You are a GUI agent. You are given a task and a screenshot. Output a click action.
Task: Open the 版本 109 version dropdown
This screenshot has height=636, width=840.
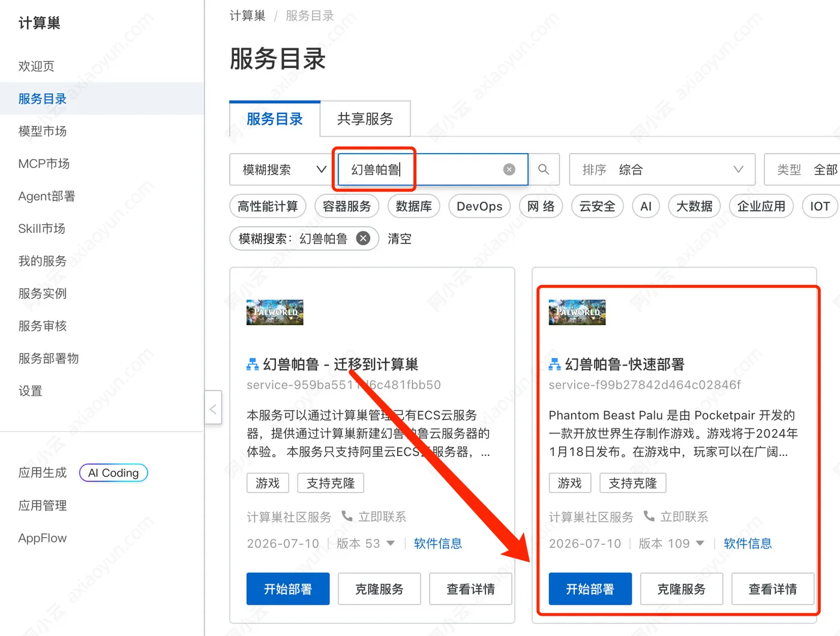click(x=671, y=544)
